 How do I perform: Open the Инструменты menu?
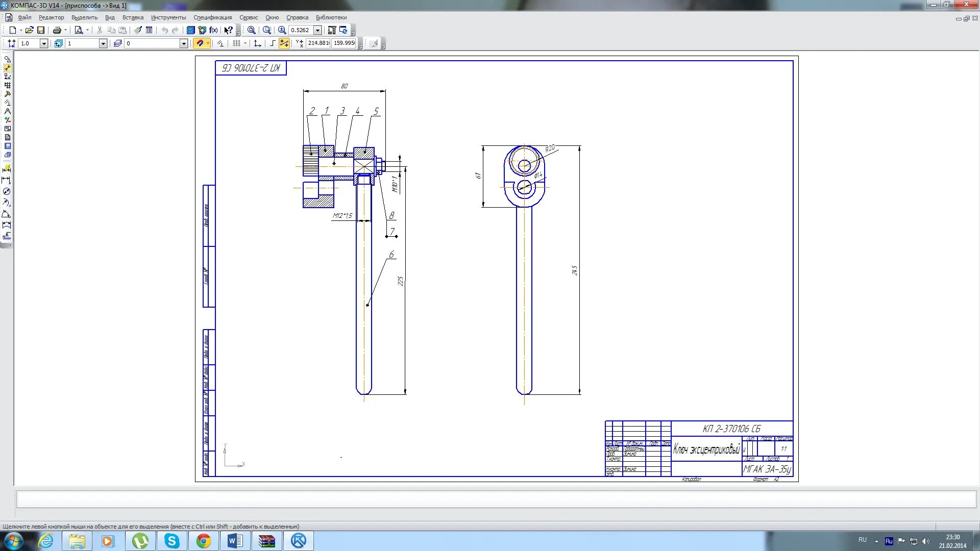coord(168,17)
